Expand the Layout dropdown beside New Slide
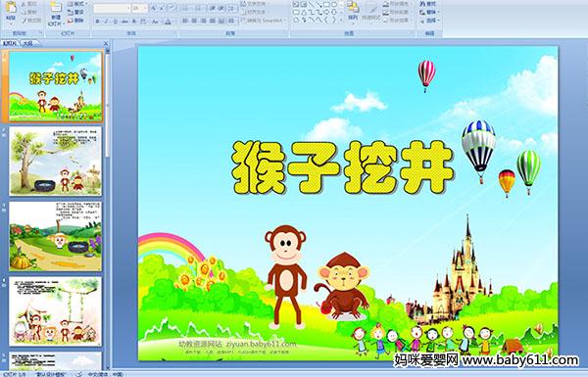This screenshot has width=588, height=377. tap(77, 4)
